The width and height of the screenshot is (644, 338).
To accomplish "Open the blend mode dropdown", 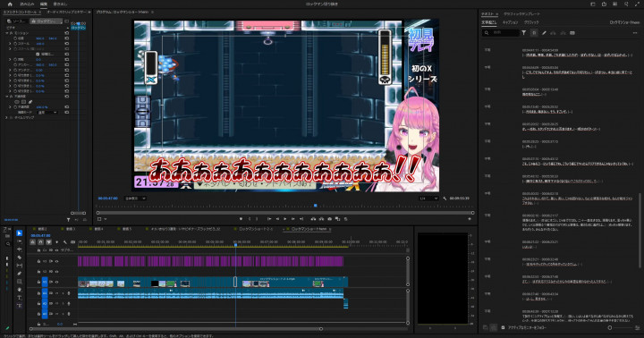I will tap(47, 113).
